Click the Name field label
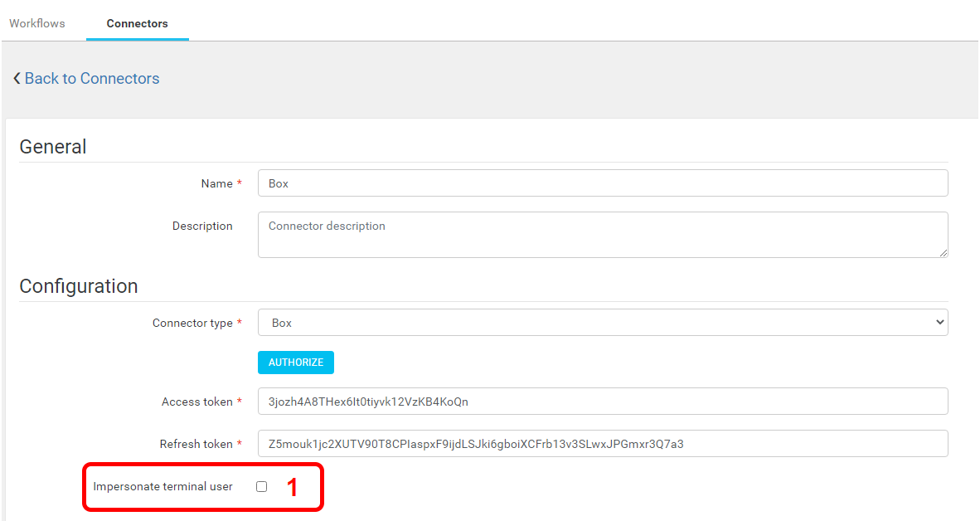 click(x=217, y=183)
